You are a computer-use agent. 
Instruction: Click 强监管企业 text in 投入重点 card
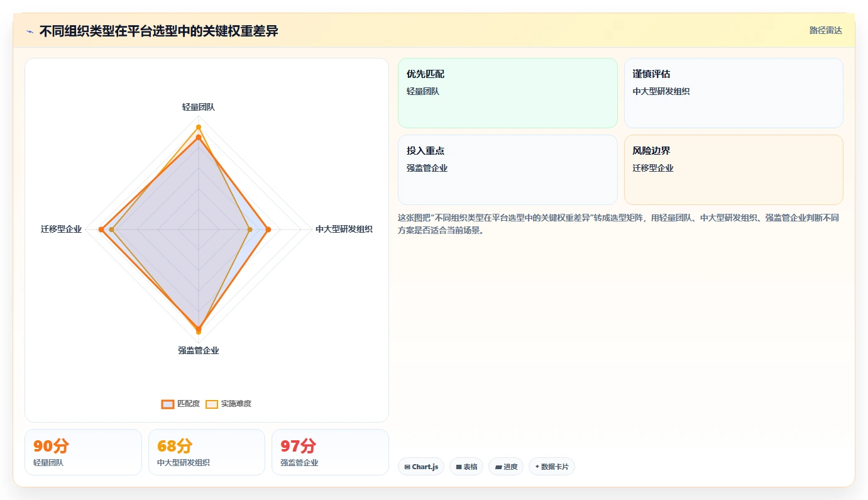[x=427, y=168]
